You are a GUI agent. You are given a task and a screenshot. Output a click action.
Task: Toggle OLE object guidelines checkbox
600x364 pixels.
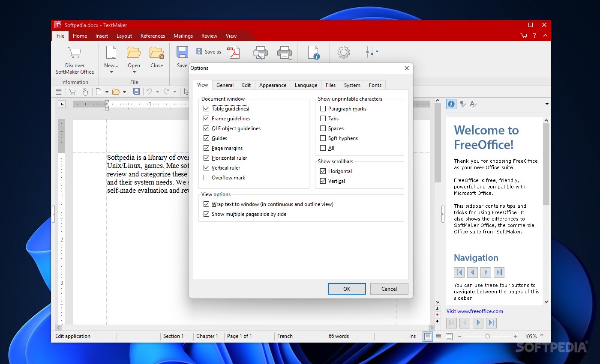click(x=207, y=128)
